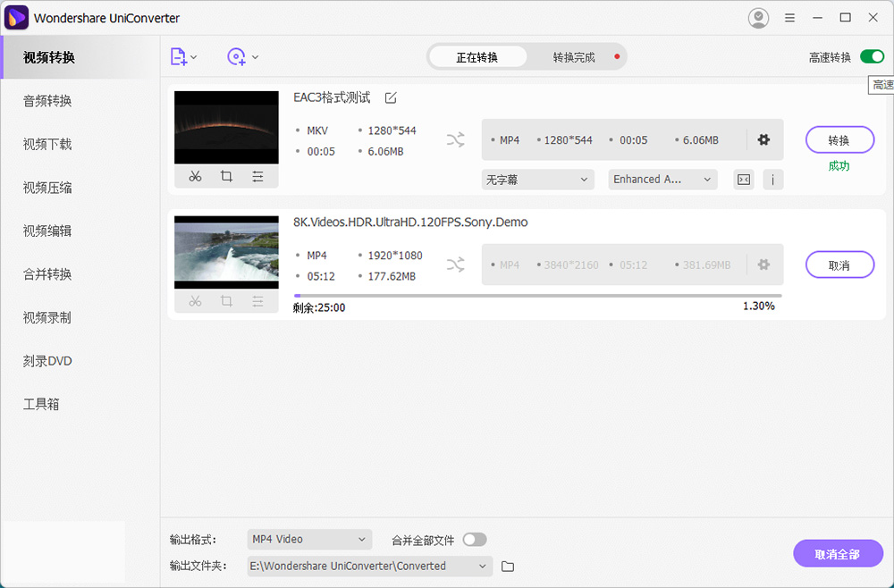Enable the 合并全部文件 merge files switch
The height and width of the screenshot is (588, 894).
coord(475,540)
